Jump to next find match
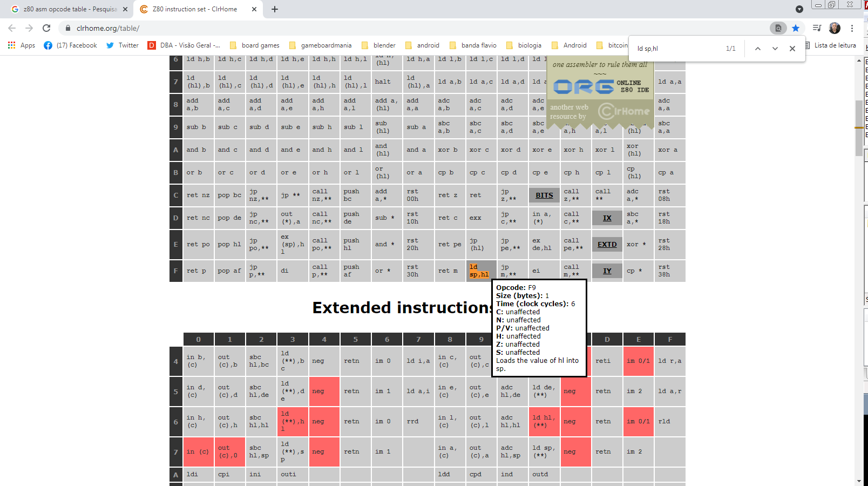Viewport: 868px width, 486px height. [x=775, y=48]
